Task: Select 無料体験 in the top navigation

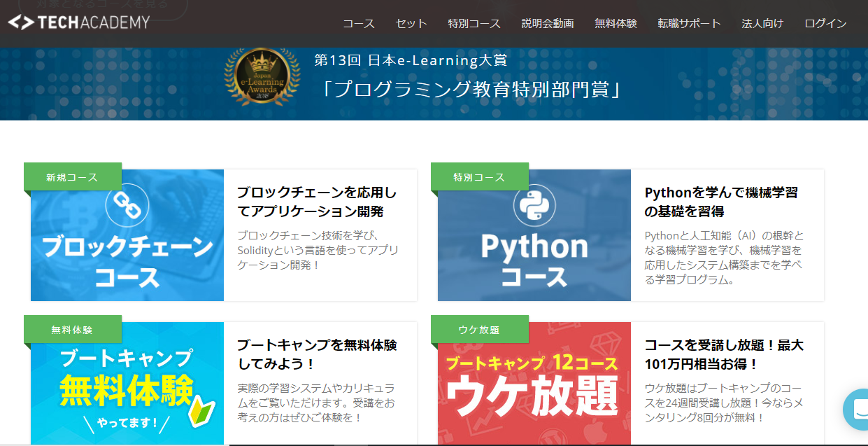Action: point(616,24)
